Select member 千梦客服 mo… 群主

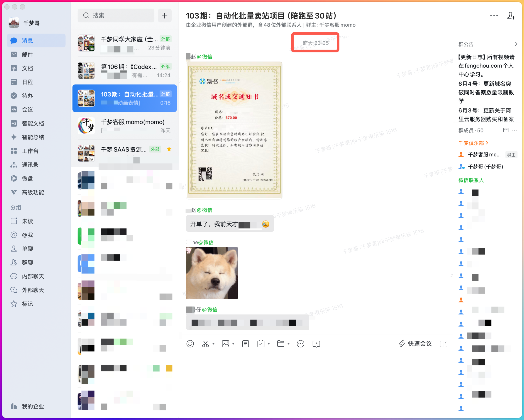(x=488, y=155)
